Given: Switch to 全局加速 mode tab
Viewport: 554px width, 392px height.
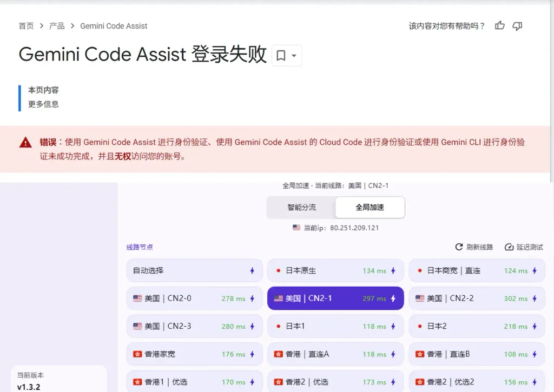Looking at the screenshot, I should [x=370, y=207].
